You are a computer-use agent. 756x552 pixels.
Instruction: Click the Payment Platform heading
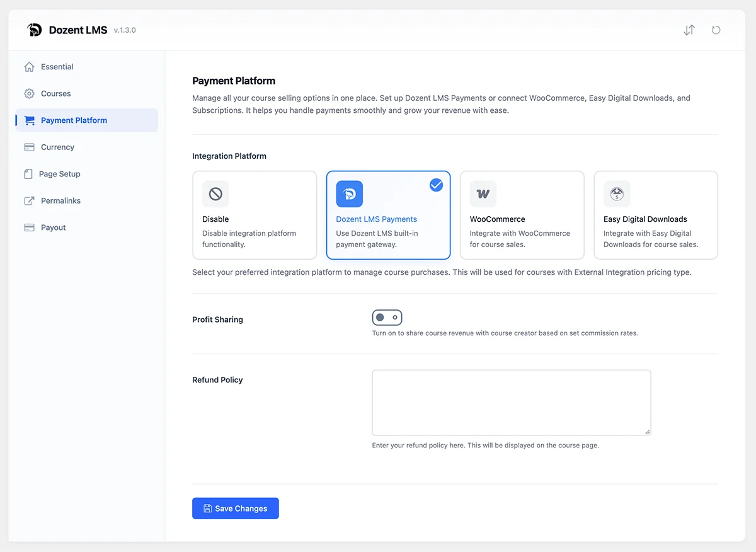(x=234, y=81)
